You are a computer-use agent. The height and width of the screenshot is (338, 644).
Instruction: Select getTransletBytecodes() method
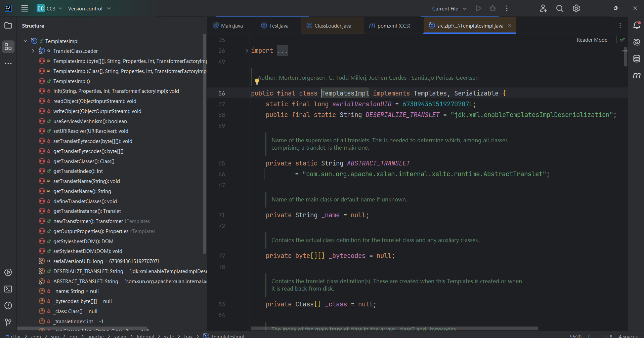tap(88, 151)
